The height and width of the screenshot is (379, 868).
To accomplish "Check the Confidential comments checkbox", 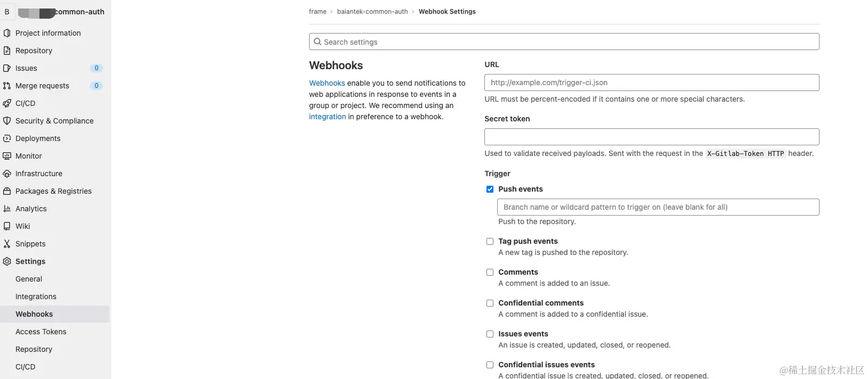I will [x=490, y=303].
